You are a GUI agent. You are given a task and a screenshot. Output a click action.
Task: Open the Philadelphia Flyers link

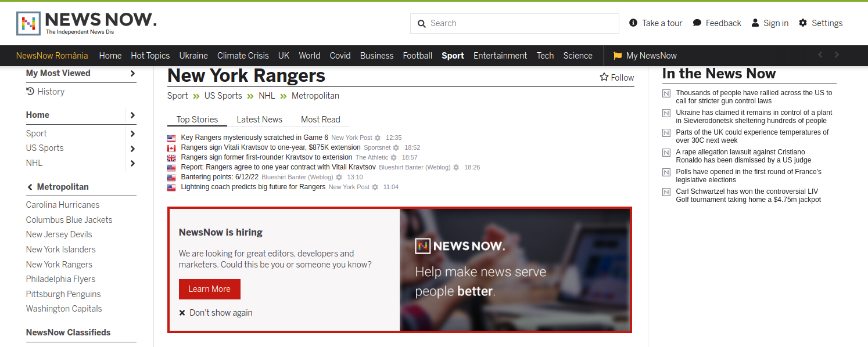[61, 279]
